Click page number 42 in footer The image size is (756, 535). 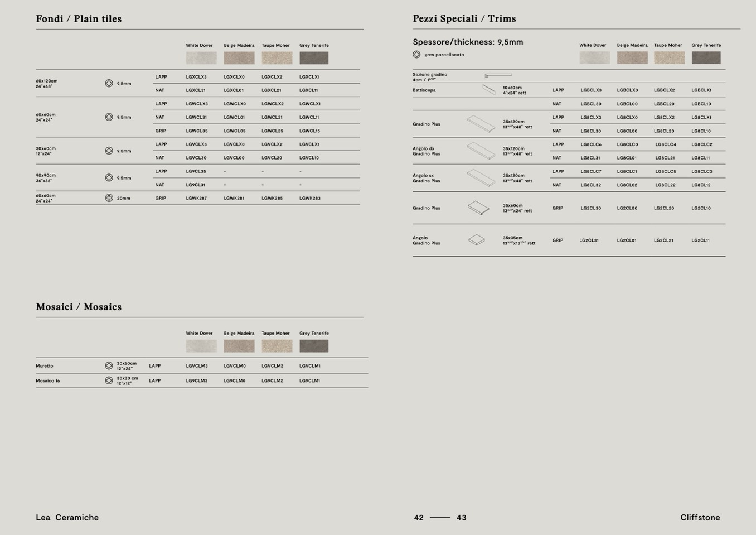coord(419,518)
